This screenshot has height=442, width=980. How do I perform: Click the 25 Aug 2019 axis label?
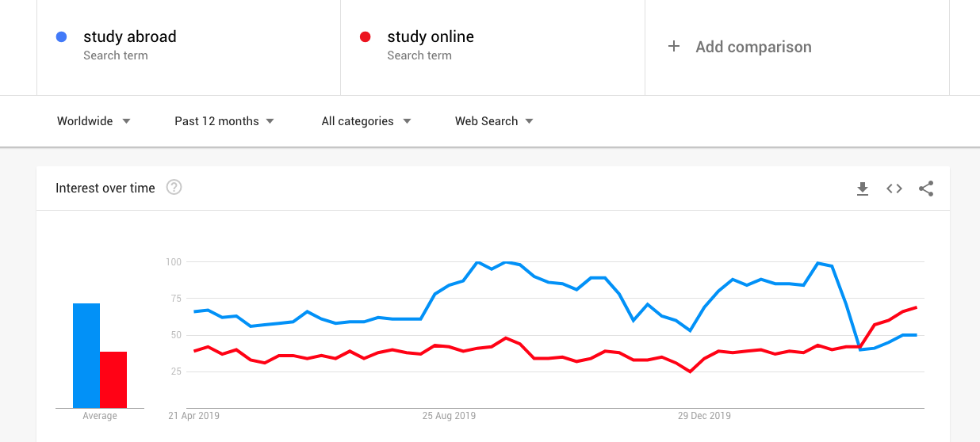click(x=449, y=415)
